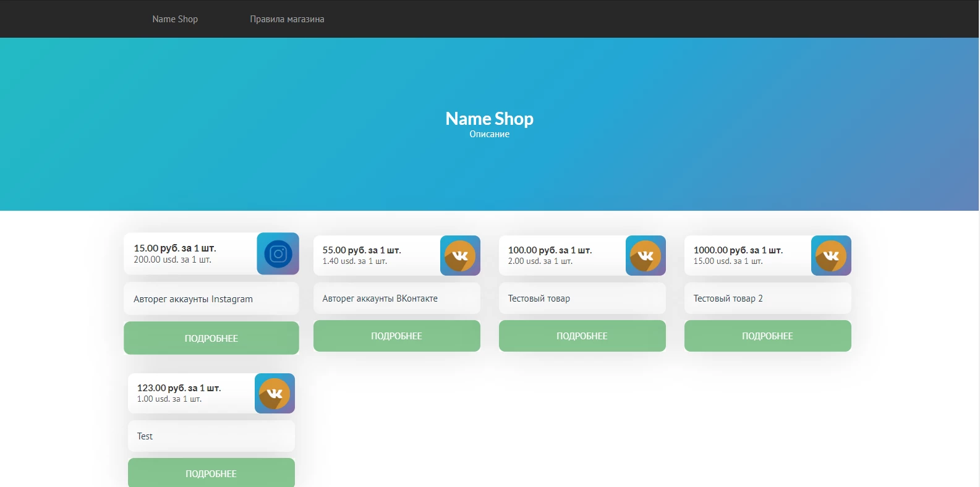Click the VK icon on 100.00 руб. card

(x=646, y=255)
